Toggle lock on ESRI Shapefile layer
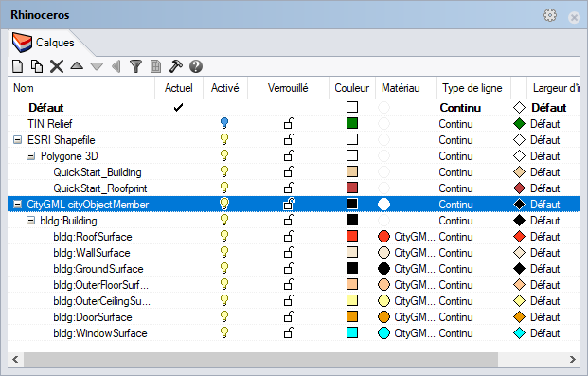 289,139
